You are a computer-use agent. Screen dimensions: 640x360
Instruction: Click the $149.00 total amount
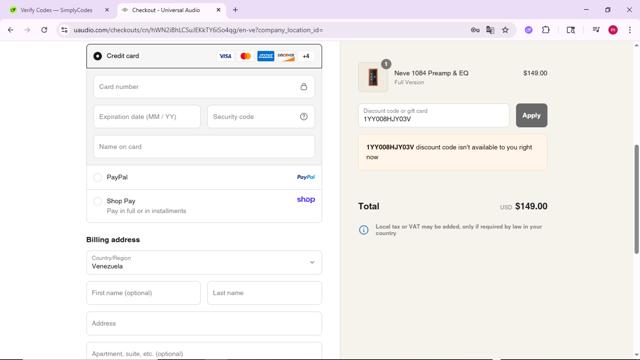[x=531, y=206]
